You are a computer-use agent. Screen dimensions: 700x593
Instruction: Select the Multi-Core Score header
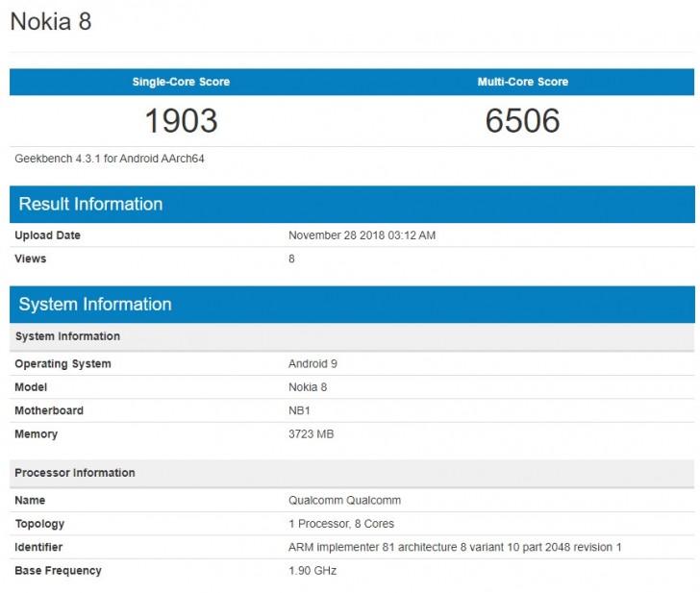tap(522, 82)
